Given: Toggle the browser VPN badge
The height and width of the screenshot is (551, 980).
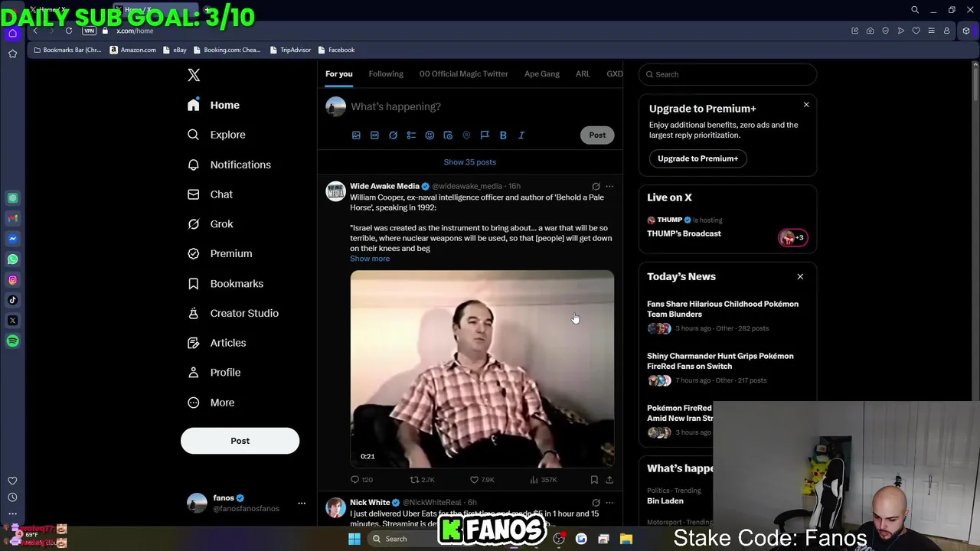Looking at the screenshot, I should click(89, 31).
